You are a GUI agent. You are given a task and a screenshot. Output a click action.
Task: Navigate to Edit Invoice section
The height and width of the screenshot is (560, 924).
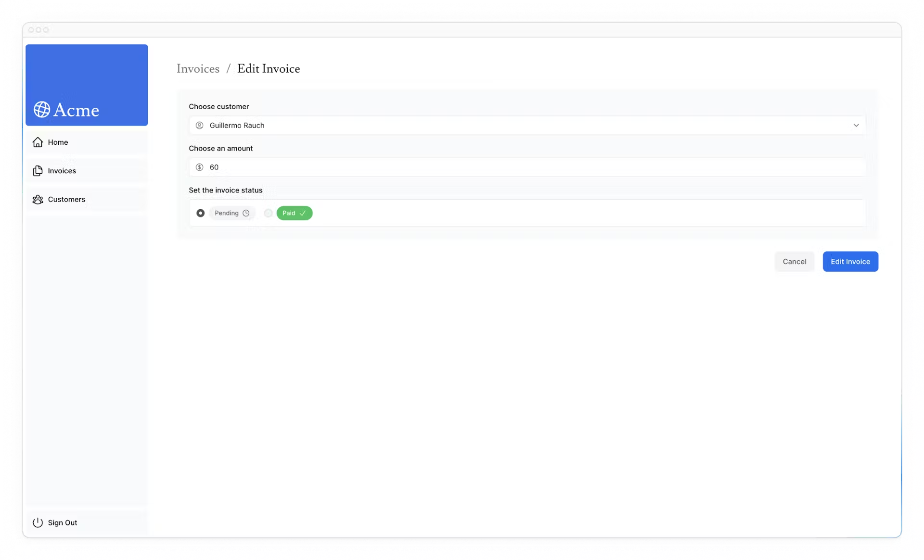(269, 69)
